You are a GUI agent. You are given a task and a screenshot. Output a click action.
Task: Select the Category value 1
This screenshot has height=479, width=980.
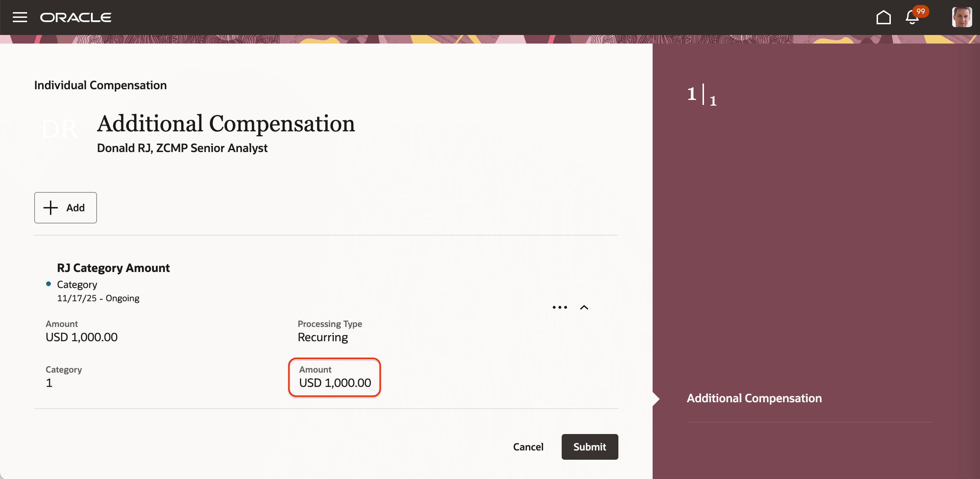pos(49,382)
